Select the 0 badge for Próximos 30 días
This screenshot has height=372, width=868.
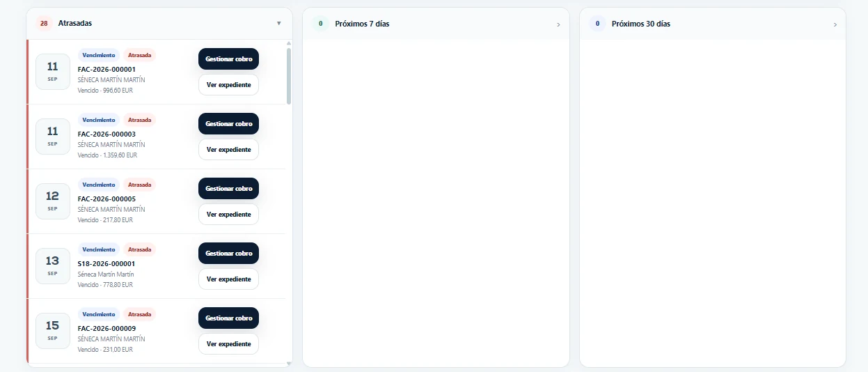pyautogui.click(x=597, y=24)
